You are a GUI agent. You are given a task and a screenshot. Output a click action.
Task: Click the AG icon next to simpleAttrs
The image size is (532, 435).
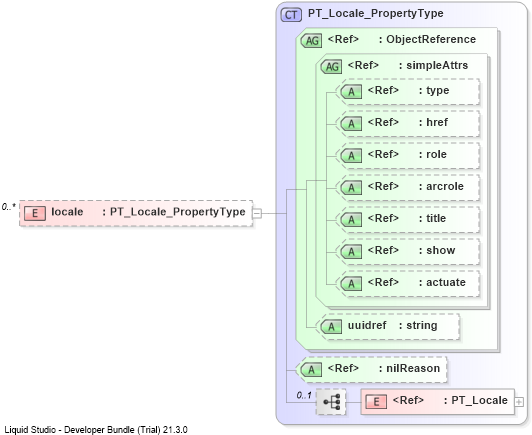tap(331, 67)
